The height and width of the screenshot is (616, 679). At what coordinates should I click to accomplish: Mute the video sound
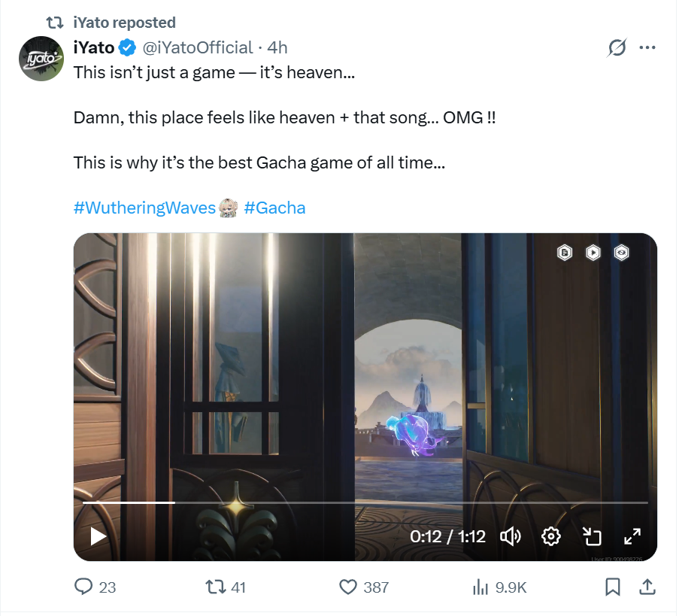(x=511, y=536)
